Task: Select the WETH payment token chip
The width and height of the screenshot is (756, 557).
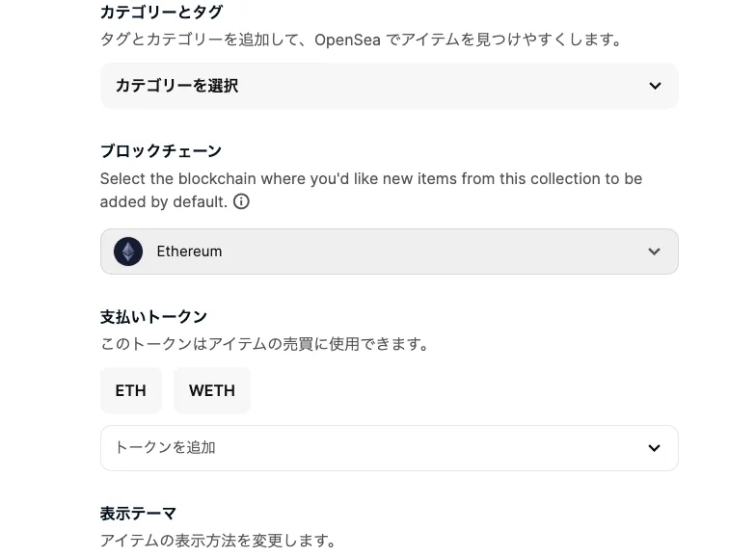Action: [x=212, y=390]
